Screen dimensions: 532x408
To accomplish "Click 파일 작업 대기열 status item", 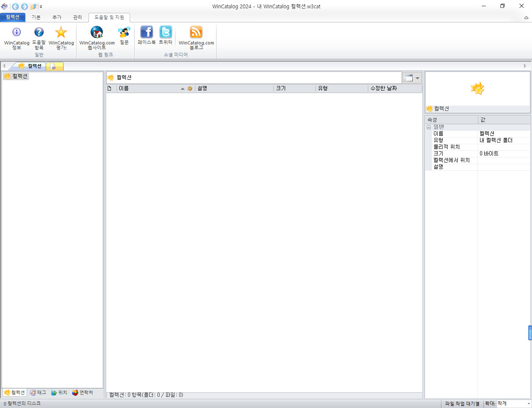I will [x=462, y=403].
